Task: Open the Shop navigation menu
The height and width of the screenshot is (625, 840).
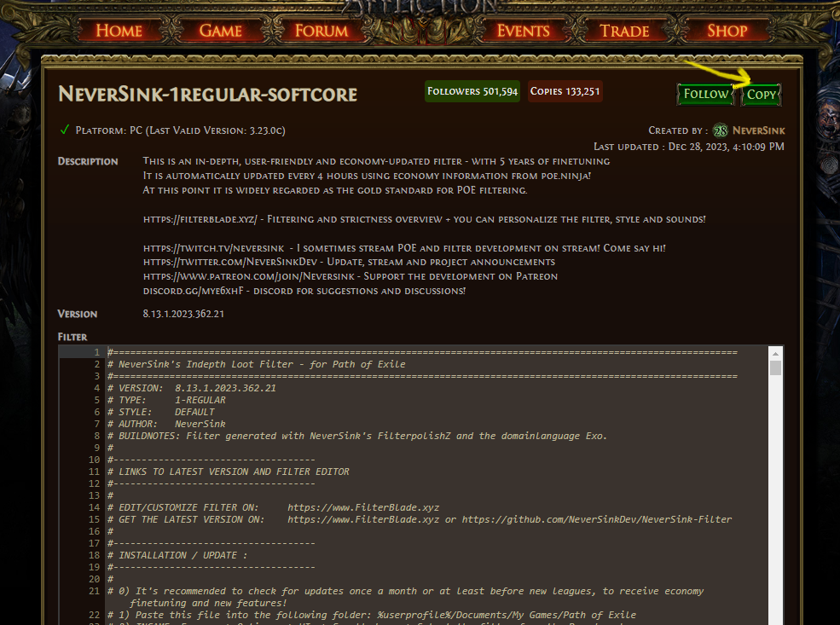Action: (x=727, y=31)
